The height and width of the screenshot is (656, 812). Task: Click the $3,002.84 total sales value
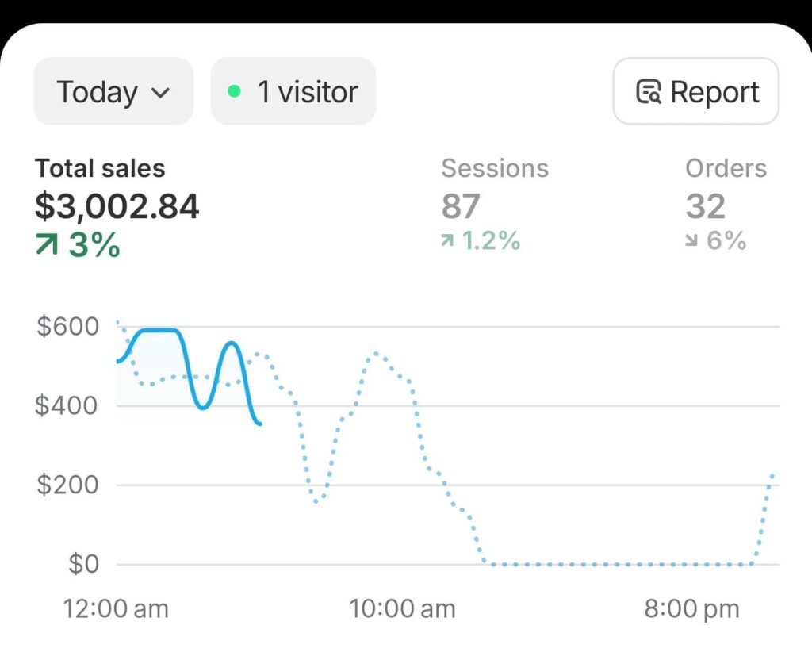click(x=117, y=206)
